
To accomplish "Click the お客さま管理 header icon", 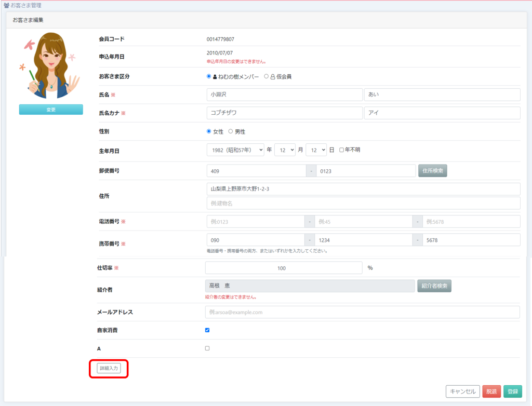I will 6,5.
